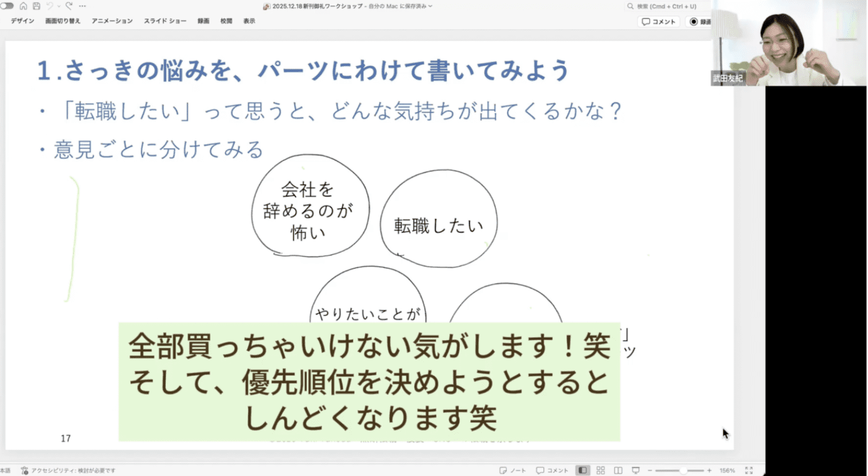Viewport: 868px width, 476px height.
Task: Select the デザイン ribbon tab
Action: 22,21
